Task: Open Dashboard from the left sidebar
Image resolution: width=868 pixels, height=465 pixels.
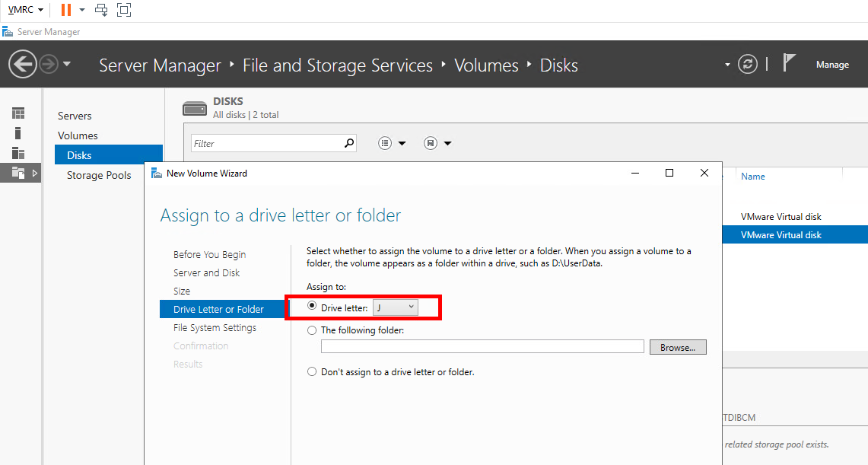Action: click(x=18, y=113)
